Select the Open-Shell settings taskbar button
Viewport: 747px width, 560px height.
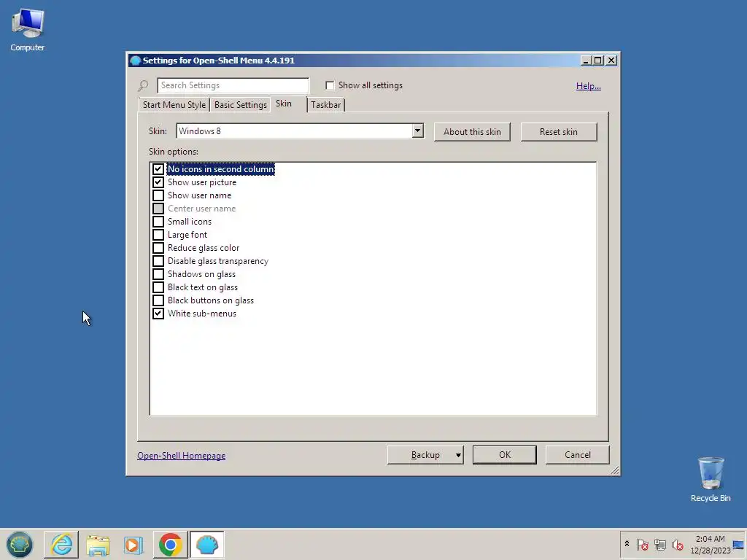click(x=206, y=544)
